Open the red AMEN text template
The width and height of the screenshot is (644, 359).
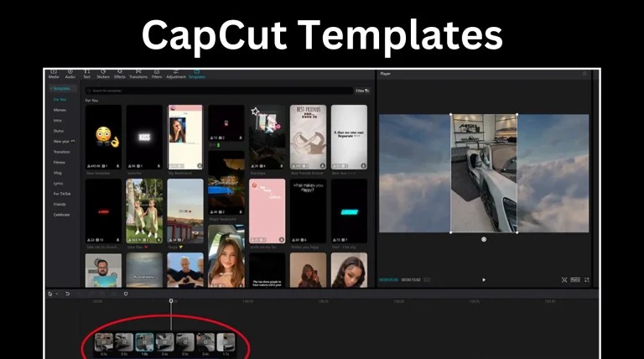click(x=103, y=211)
